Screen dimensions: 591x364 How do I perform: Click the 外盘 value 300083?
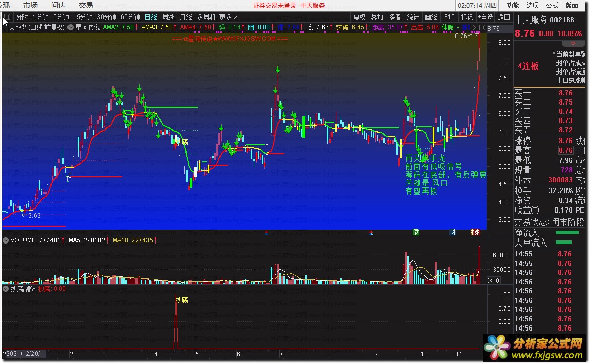pos(561,180)
